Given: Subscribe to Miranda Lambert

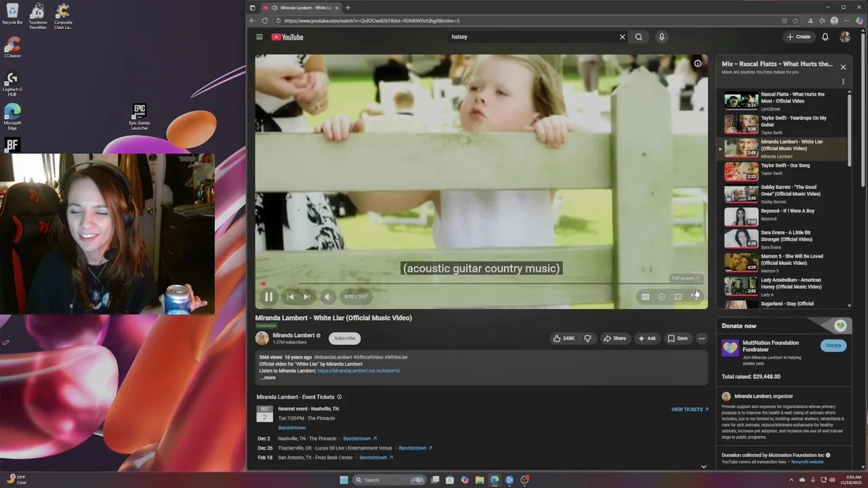Looking at the screenshot, I should (x=344, y=338).
